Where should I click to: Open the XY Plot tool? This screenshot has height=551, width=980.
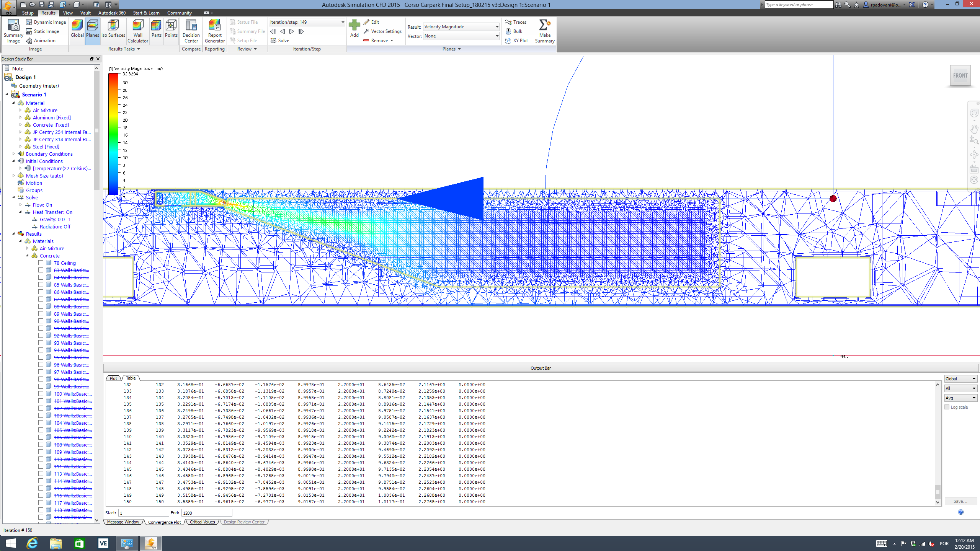[517, 40]
